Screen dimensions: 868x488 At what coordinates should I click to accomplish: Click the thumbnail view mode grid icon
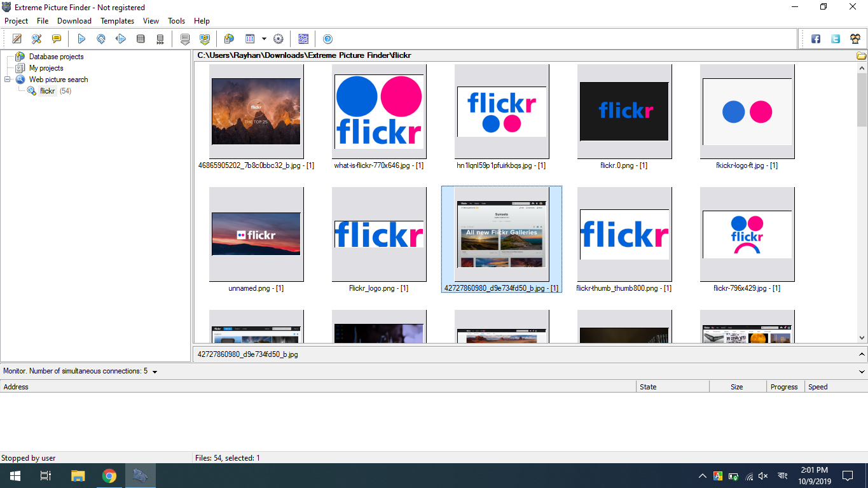(x=250, y=39)
